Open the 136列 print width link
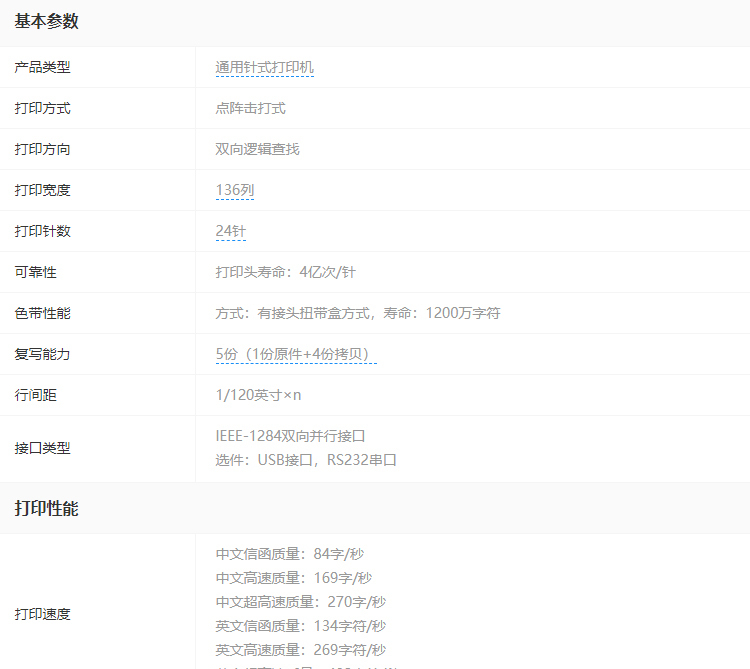The width and height of the screenshot is (750, 669). pos(234,190)
